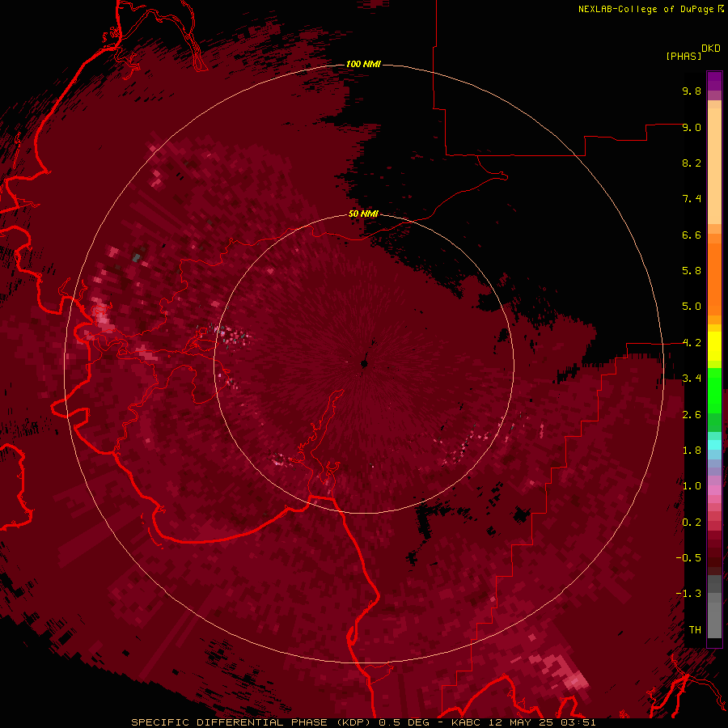This screenshot has width=728, height=728.
Task: Click the 1.0 value on color scale
Action: click(692, 486)
